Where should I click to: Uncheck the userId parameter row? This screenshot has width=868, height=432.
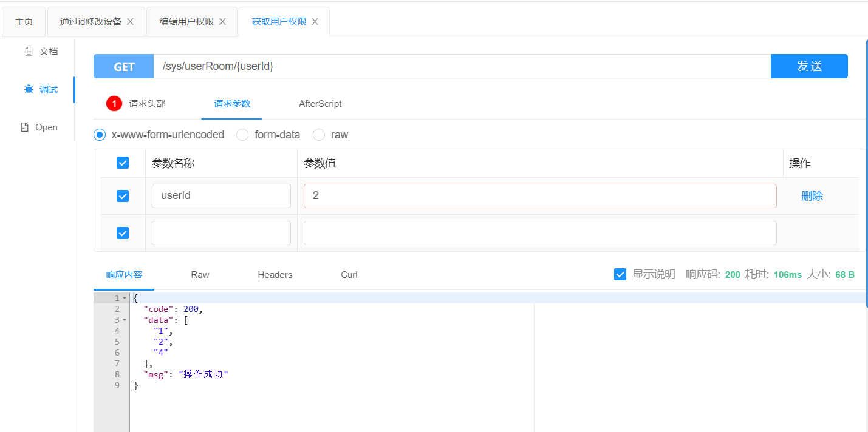pos(123,195)
